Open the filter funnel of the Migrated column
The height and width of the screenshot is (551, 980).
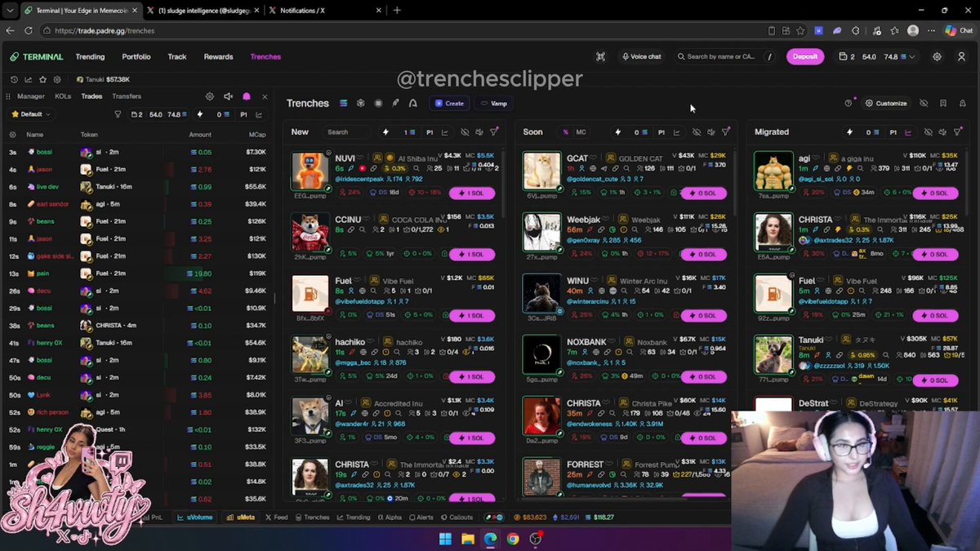[957, 131]
